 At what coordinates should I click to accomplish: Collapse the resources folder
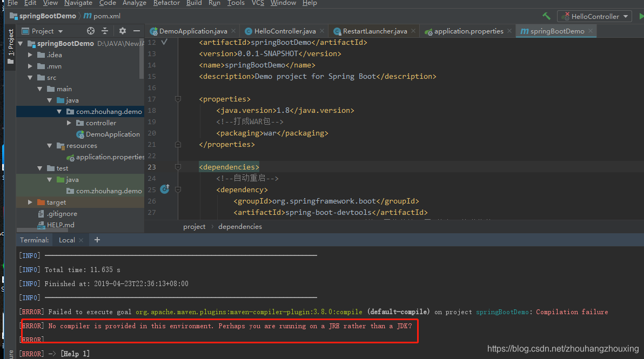[50, 146]
